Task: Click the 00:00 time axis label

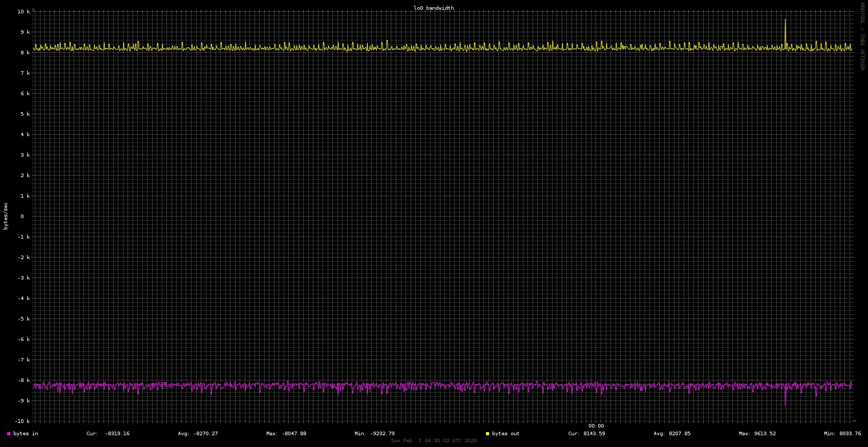Action: 596,426
